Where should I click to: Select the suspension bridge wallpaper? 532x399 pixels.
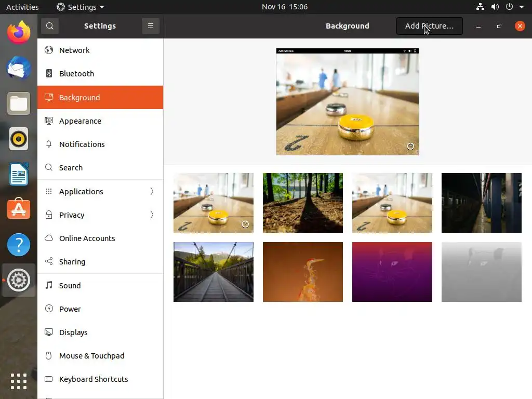coord(214,272)
